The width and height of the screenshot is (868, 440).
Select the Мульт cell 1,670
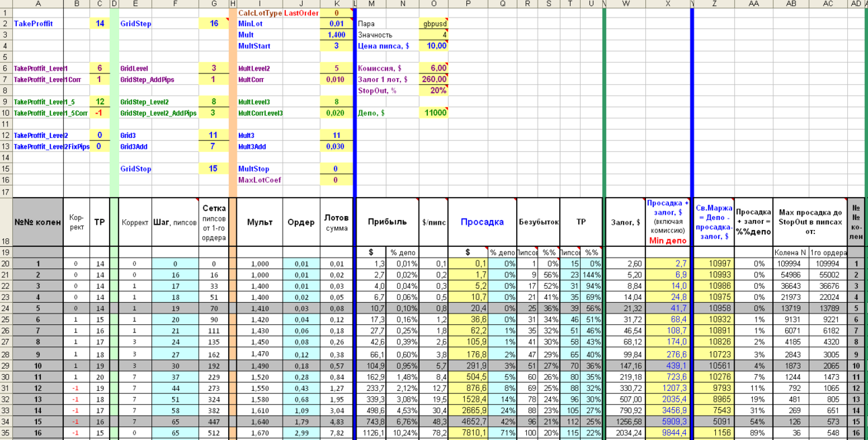(x=260, y=433)
